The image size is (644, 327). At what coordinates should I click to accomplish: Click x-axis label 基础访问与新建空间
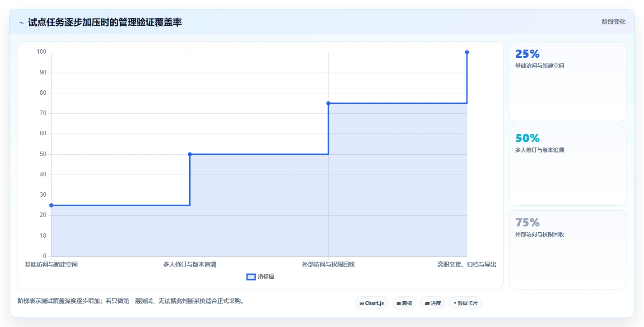tap(51, 265)
